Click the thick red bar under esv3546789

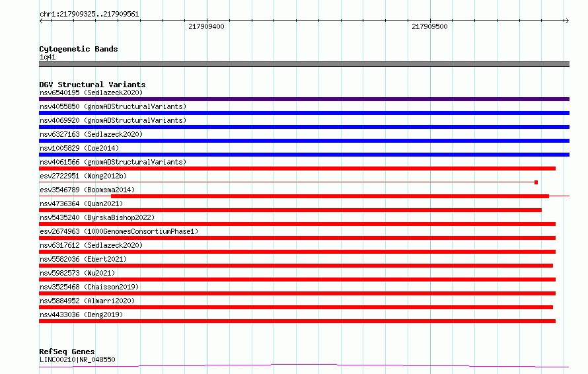click(330, 196)
